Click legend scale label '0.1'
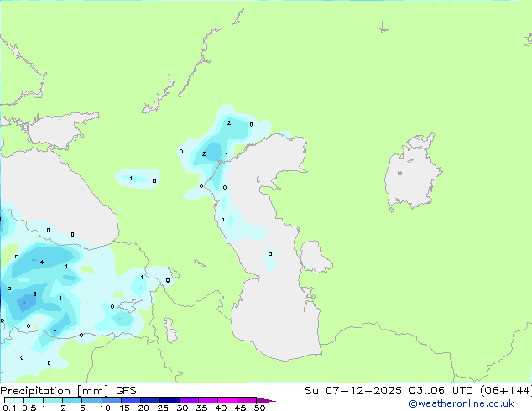Image resolution: width=532 pixels, height=411 pixels. pos(9,408)
